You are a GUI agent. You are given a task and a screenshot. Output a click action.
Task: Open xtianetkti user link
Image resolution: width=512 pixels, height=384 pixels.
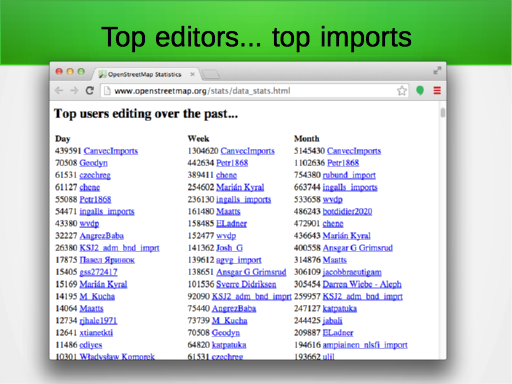point(96,333)
